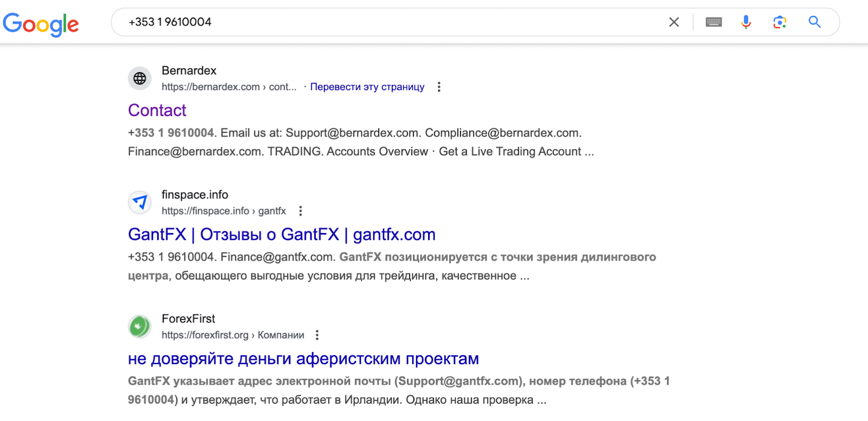
Task: Click the ForexFirst site name
Action: tap(188, 319)
